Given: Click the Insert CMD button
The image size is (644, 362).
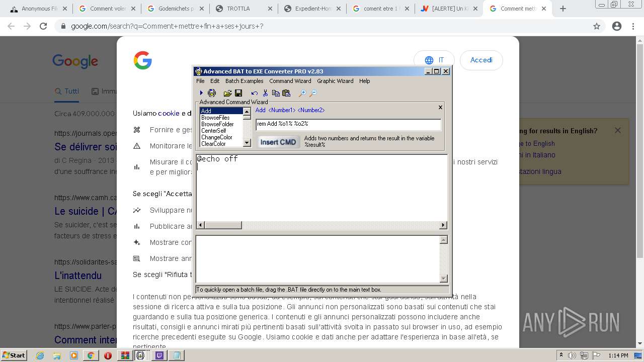Looking at the screenshot, I should tap(278, 142).
